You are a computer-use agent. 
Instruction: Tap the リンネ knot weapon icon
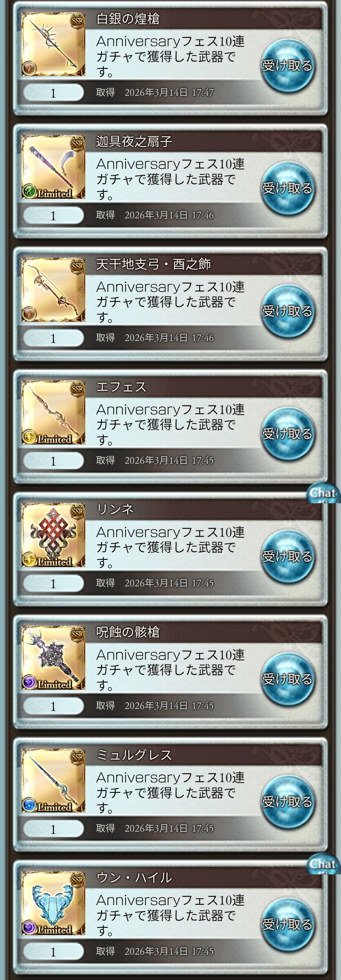tap(53, 535)
